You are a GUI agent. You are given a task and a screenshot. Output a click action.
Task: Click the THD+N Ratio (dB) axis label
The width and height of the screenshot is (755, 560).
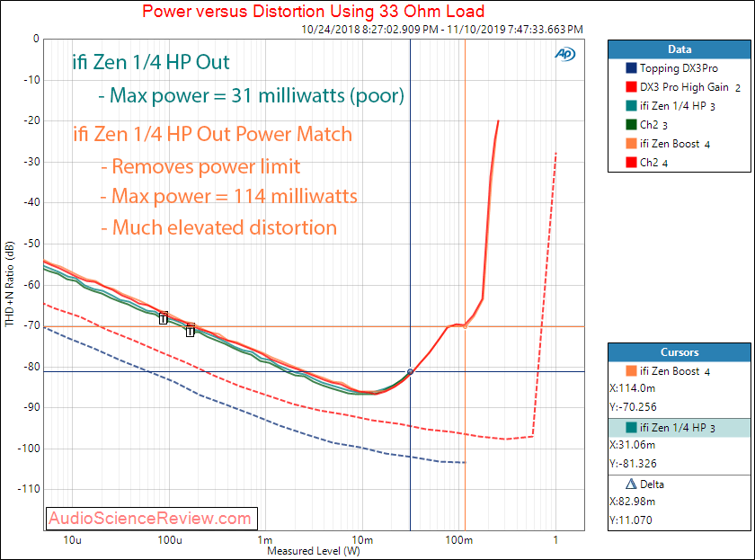point(10,284)
